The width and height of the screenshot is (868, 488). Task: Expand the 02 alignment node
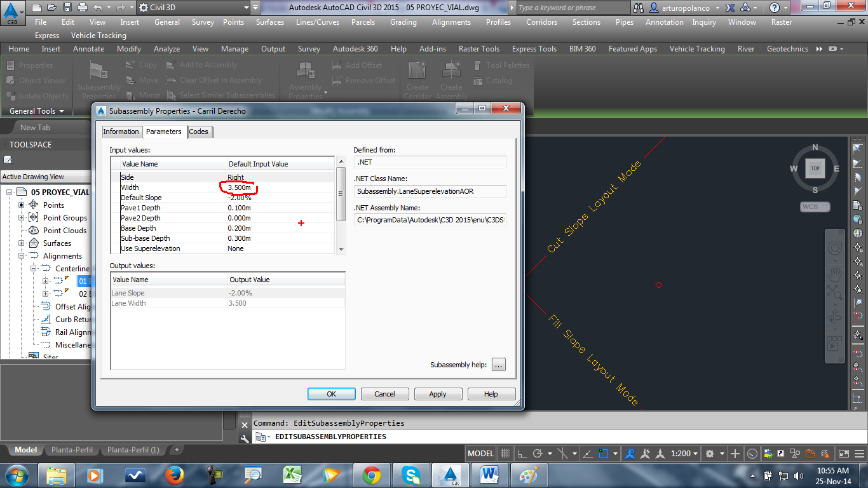point(45,294)
